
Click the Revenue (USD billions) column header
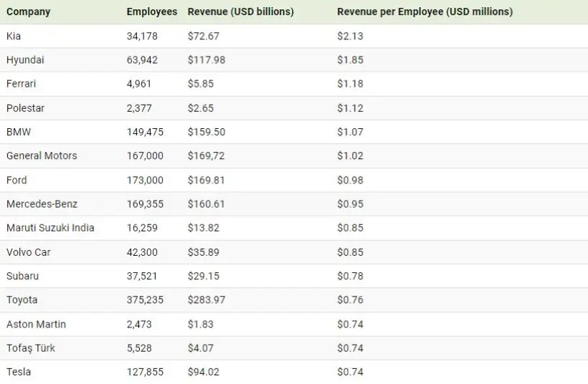tap(240, 12)
